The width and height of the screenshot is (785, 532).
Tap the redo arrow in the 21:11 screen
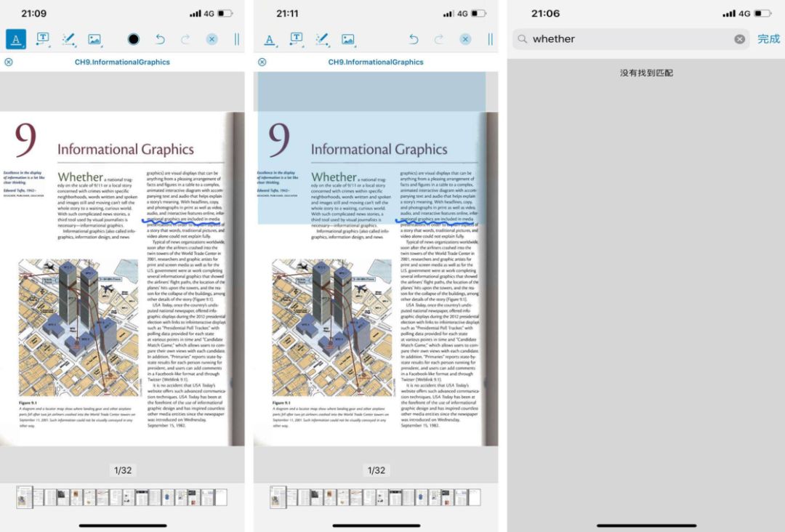tap(438, 39)
